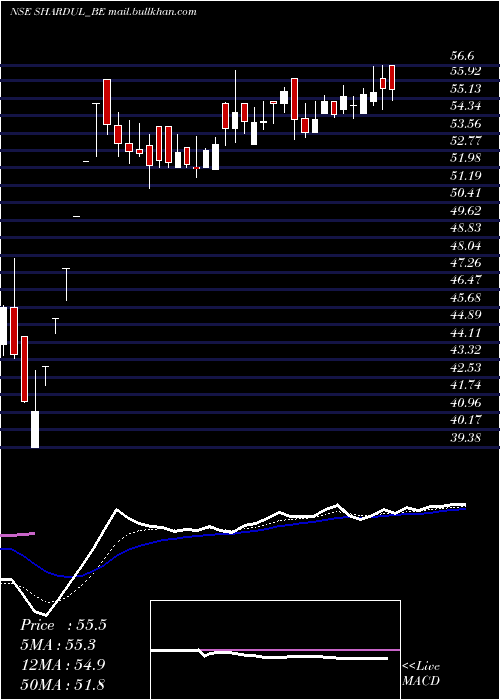Click the last red candlestick at top right
Screen dimensions: 500x700
click(x=392, y=77)
